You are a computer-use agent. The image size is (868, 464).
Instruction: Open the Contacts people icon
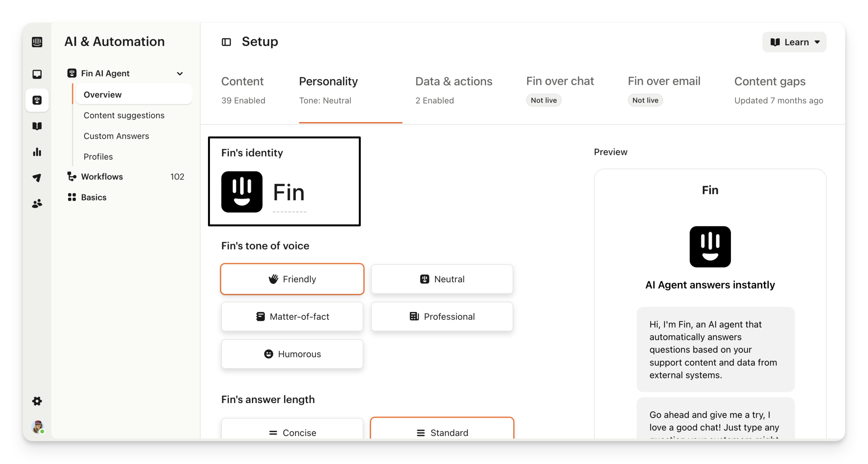pyautogui.click(x=37, y=203)
